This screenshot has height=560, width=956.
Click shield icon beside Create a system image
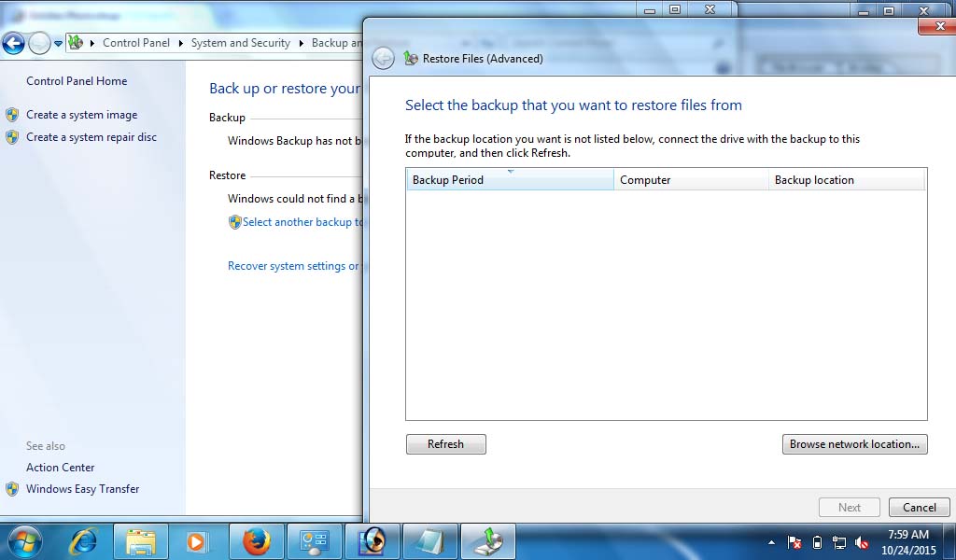coord(12,115)
